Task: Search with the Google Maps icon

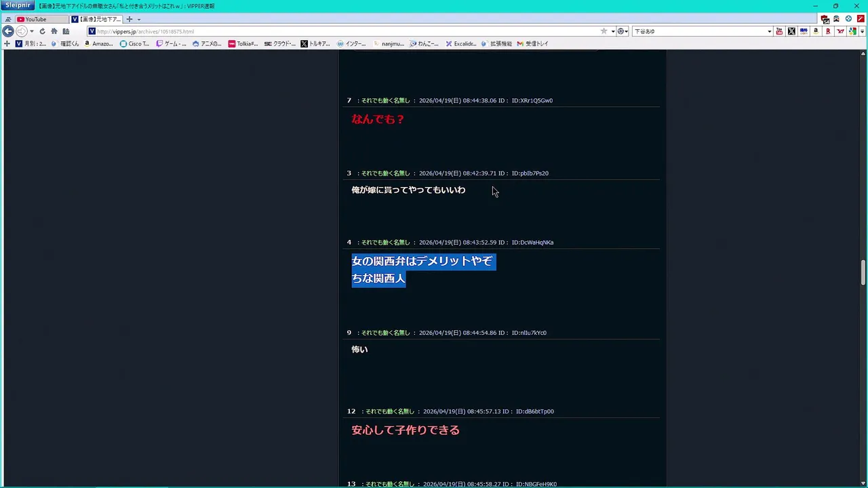Action: [x=853, y=31]
